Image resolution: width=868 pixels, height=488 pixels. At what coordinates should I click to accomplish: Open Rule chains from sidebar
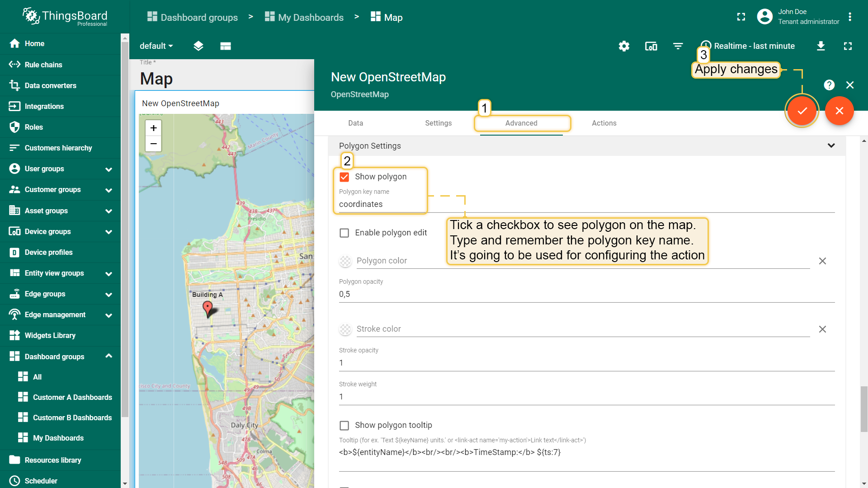(x=60, y=65)
